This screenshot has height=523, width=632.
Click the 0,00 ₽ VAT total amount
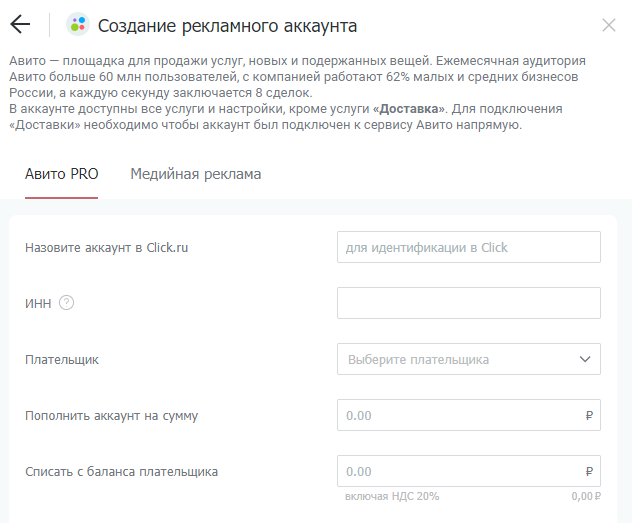[586, 496]
